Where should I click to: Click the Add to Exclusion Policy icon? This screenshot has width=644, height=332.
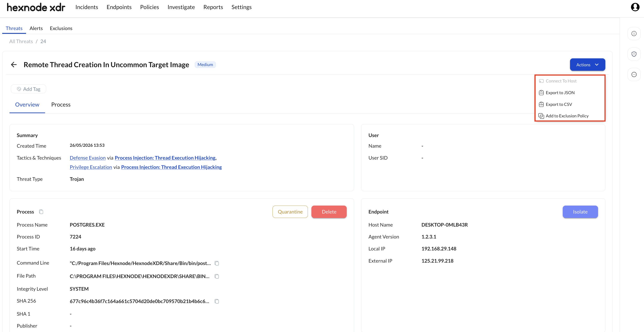click(x=541, y=116)
